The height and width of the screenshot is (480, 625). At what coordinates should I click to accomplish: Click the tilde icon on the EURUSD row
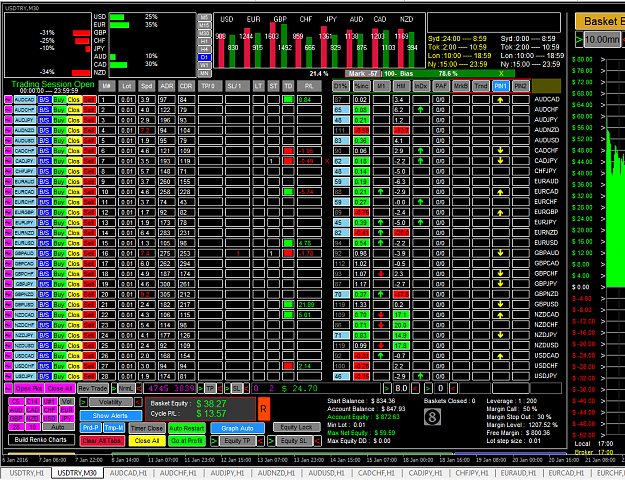point(8,243)
